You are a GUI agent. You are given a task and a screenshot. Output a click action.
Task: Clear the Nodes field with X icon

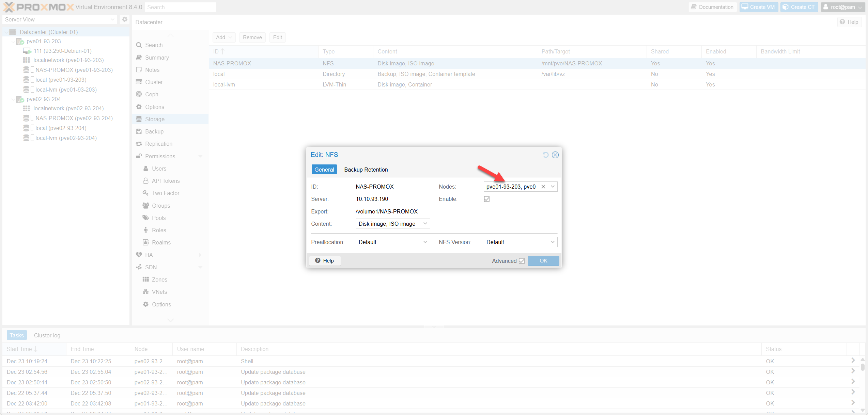click(543, 187)
